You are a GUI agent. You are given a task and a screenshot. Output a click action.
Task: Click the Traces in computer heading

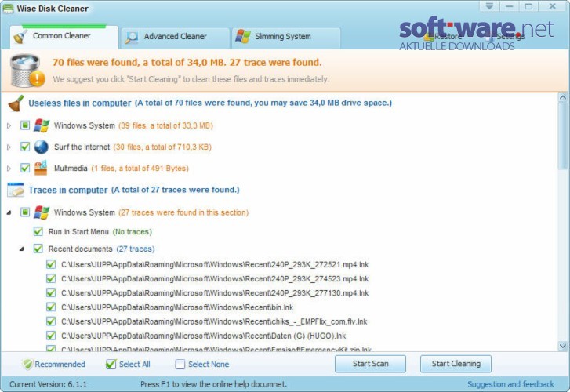click(68, 191)
